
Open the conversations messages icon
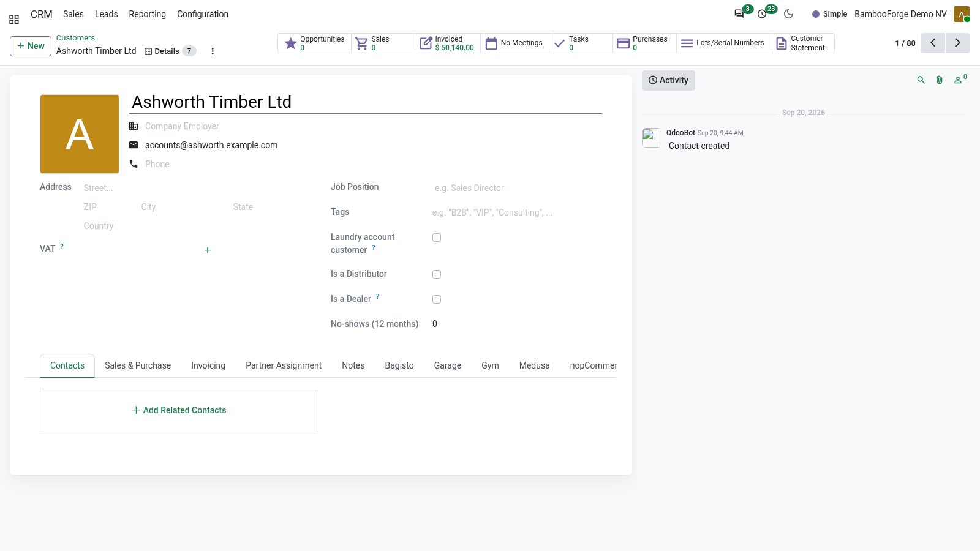coord(739,13)
